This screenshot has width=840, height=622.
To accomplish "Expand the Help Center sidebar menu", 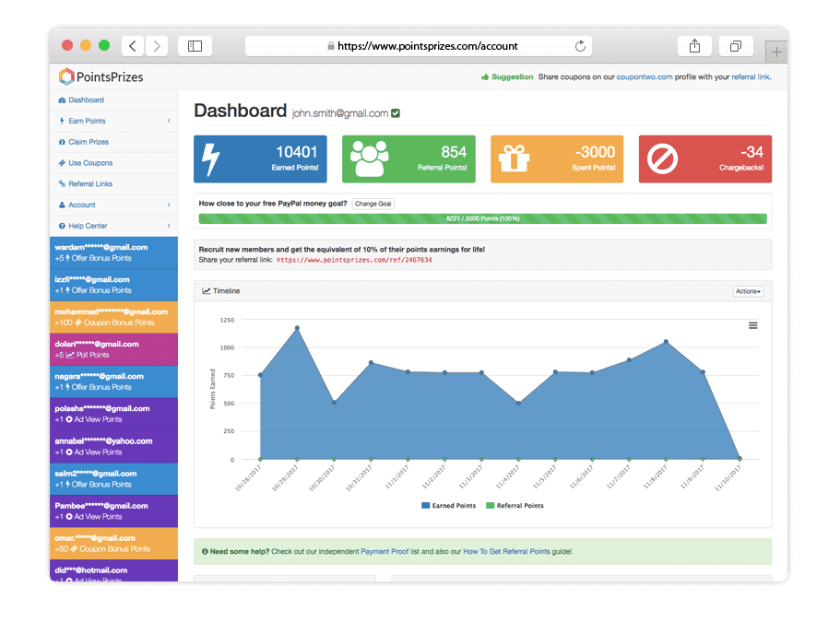I will 113,226.
